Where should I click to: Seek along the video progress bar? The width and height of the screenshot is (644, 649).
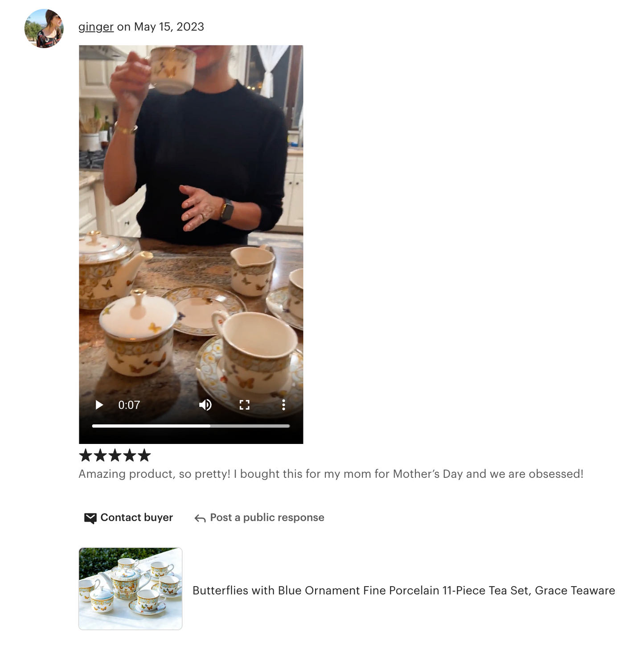[191, 426]
